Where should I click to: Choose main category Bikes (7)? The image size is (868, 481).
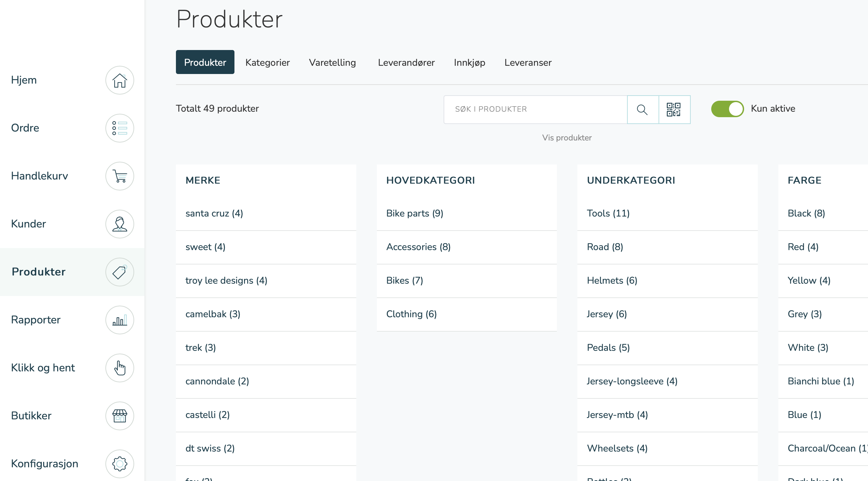pos(467,281)
